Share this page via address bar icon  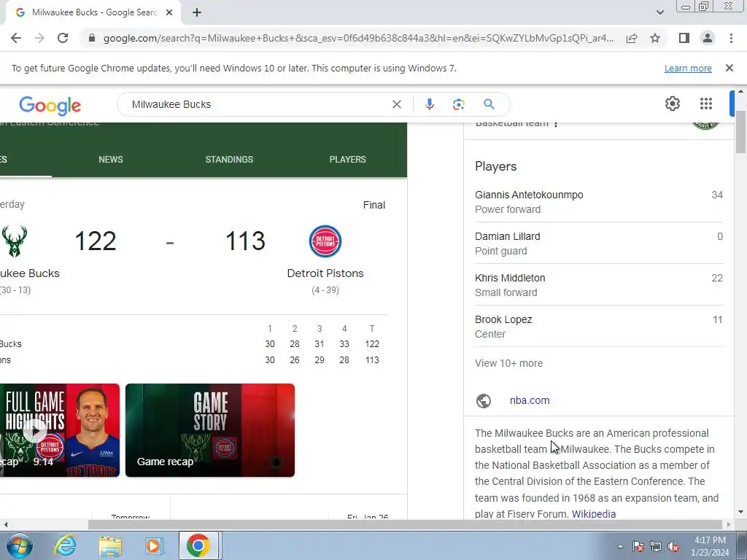(x=632, y=38)
